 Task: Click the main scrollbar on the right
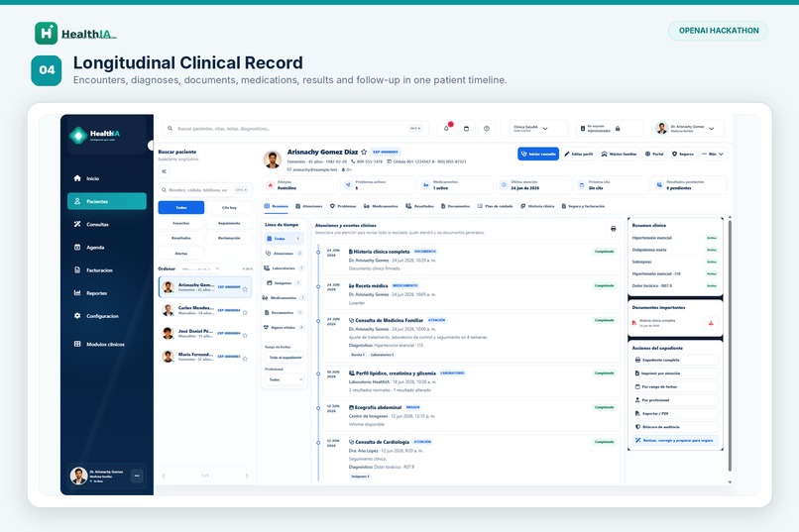pyautogui.click(x=730, y=346)
